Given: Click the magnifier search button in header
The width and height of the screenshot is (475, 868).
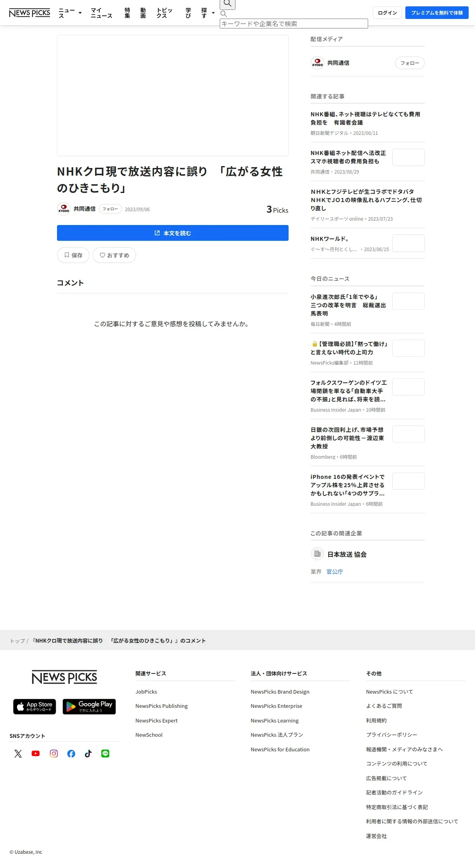Looking at the screenshot, I should 228,4.
